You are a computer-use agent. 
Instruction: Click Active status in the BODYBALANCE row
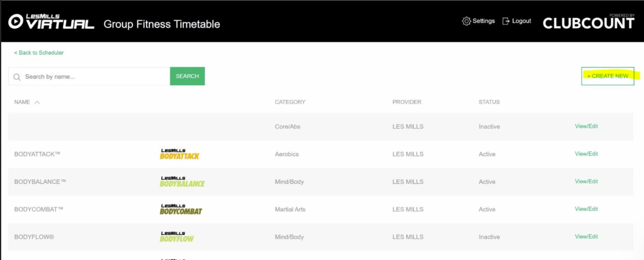(487, 182)
